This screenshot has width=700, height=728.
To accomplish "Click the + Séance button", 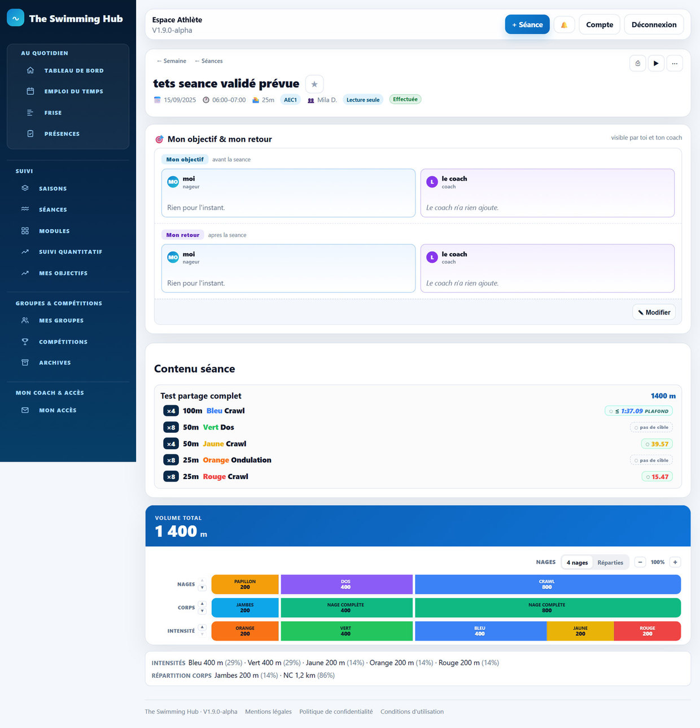I will pyautogui.click(x=527, y=25).
